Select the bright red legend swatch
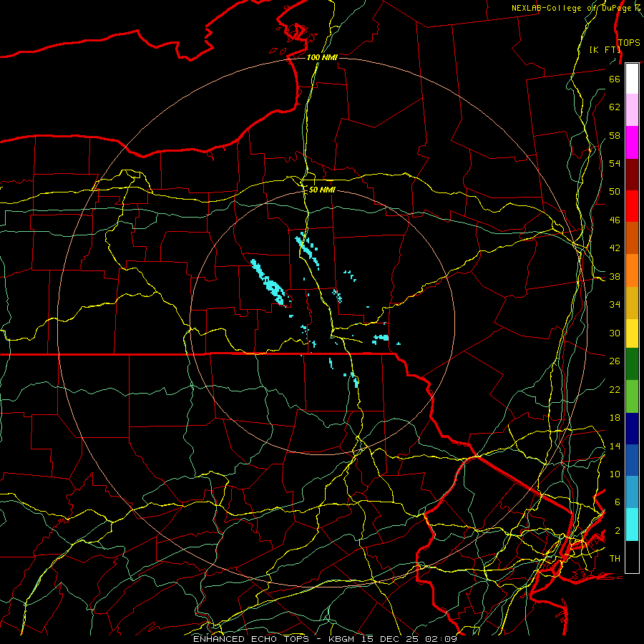 pyautogui.click(x=632, y=206)
